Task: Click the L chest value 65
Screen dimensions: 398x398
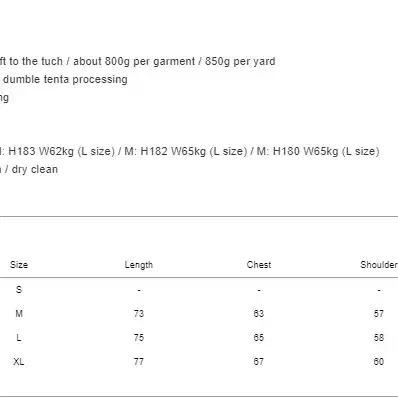Action: click(259, 337)
